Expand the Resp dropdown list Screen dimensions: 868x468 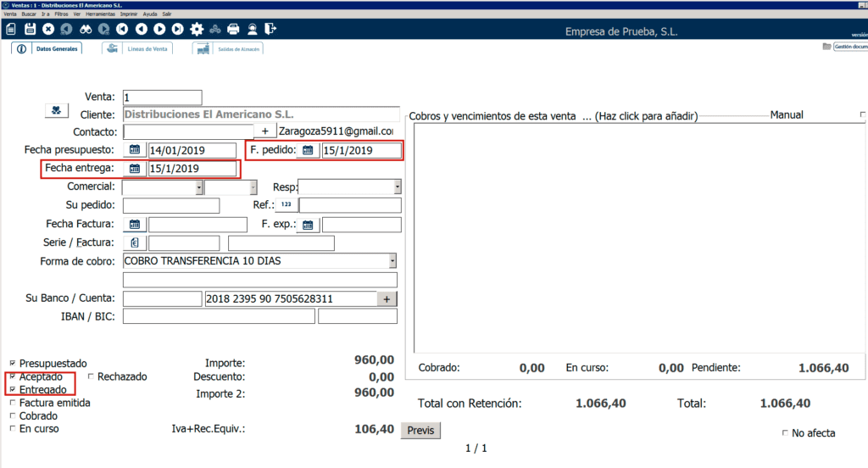tap(397, 187)
